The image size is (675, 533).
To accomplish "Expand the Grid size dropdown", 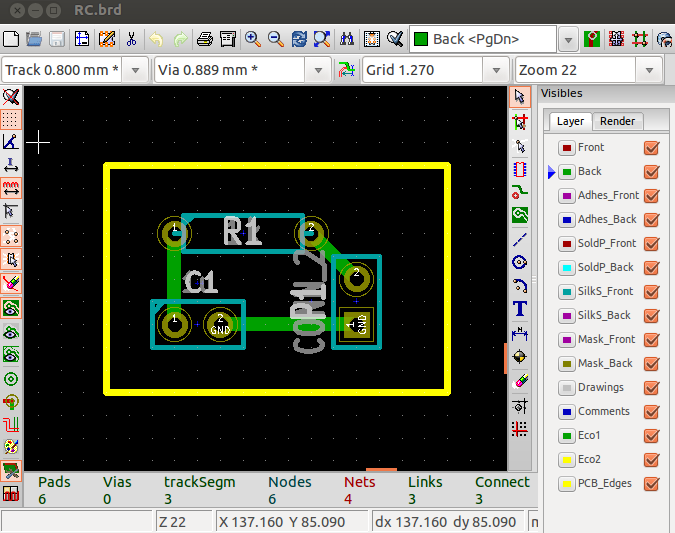I will [x=496, y=70].
